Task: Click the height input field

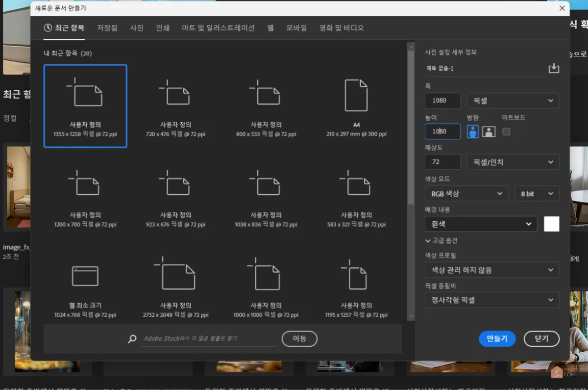Action: tap(442, 131)
